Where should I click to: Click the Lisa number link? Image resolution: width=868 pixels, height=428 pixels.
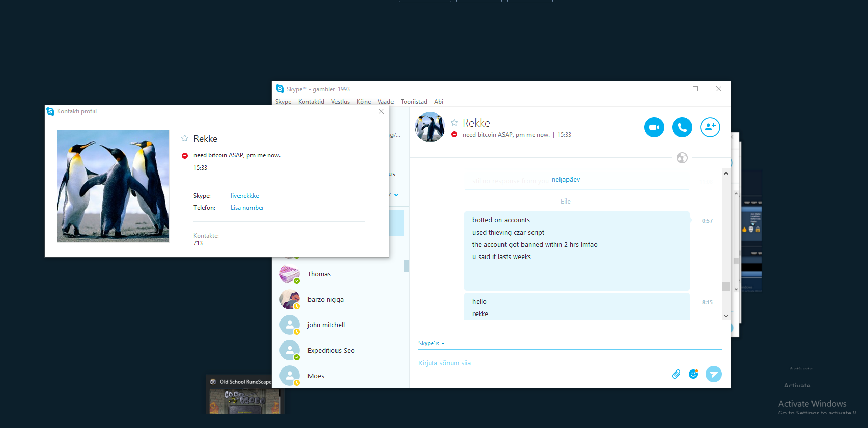coord(247,208)
